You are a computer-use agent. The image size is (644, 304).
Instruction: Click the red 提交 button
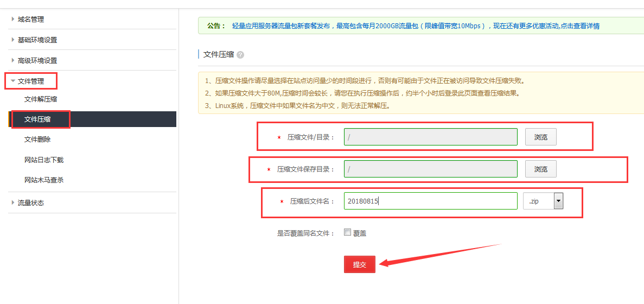pos(359,264)
